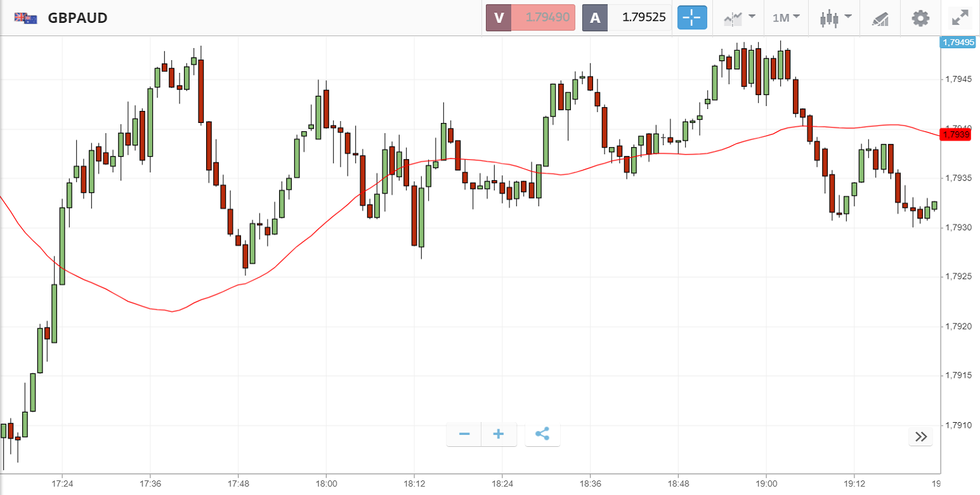Expand chart to fullscreen
Image resolution: width=980 pixels, height=495 pixels.
click(x=960, y=18)
